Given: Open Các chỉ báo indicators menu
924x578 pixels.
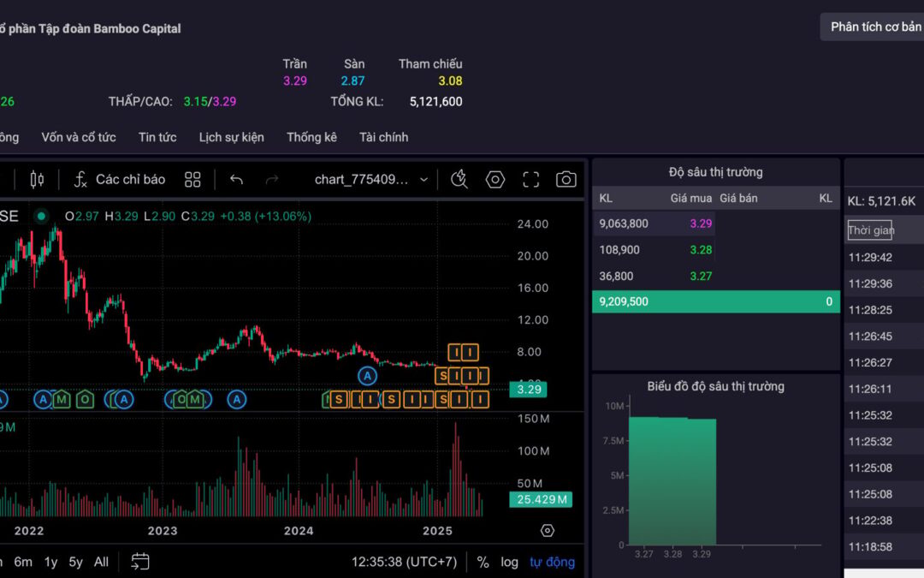Looking at the screenshot, I should tap(119, 180).
